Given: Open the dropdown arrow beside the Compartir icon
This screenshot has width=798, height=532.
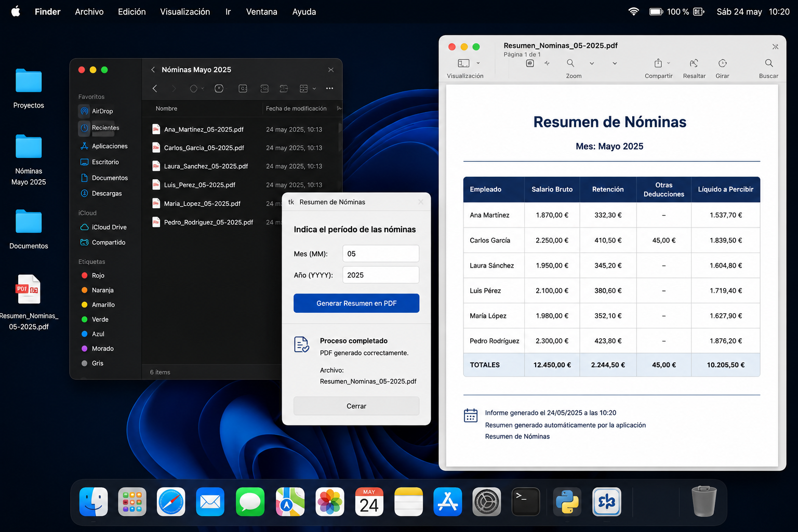Looking at the screenshot, I should [669, 63].
